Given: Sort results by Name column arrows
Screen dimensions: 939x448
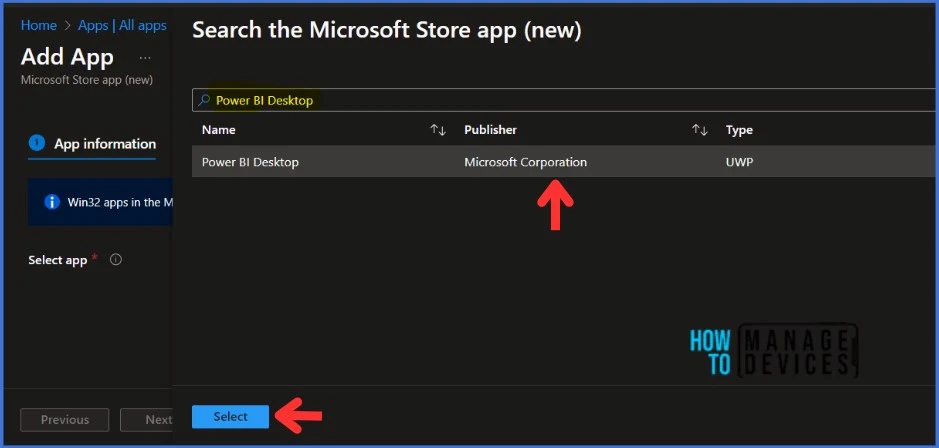Looking at the screenshot, I should click(x=438, y=130).
